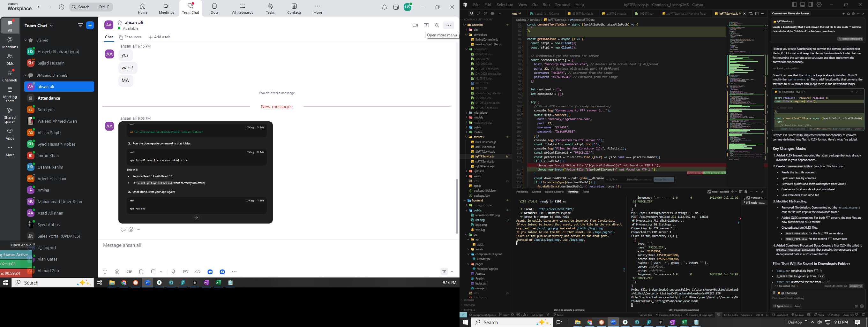Open Selection menu in Cursor
The width and height of the screenshot is (868, 327).
tap(505, 5)
